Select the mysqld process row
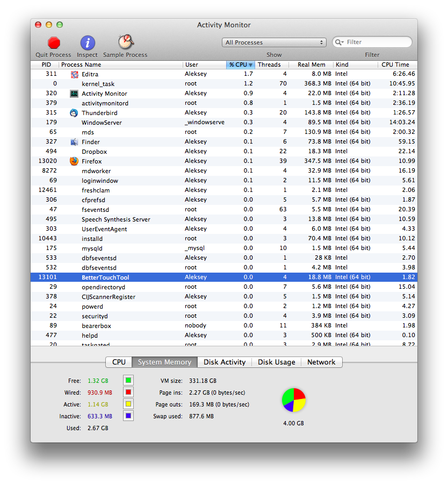The height and width of the screenshot is (485, 448). click(224, 248)
